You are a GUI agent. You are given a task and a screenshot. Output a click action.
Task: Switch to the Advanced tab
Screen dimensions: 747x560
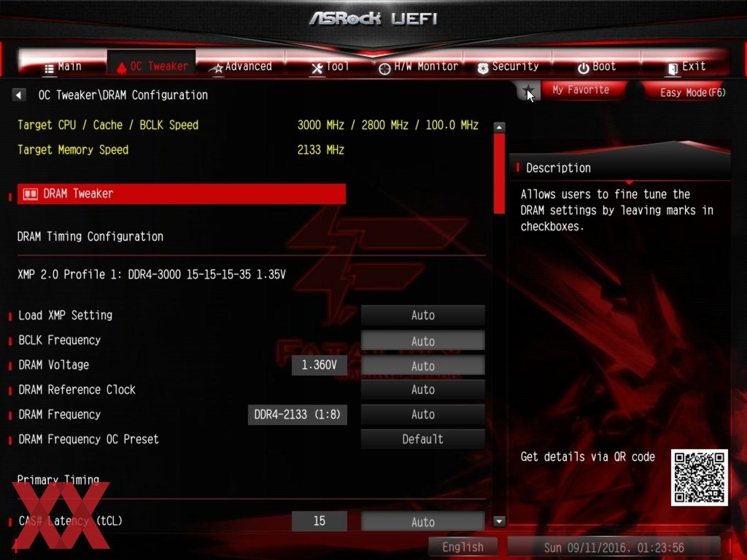[x=241, y=66]
